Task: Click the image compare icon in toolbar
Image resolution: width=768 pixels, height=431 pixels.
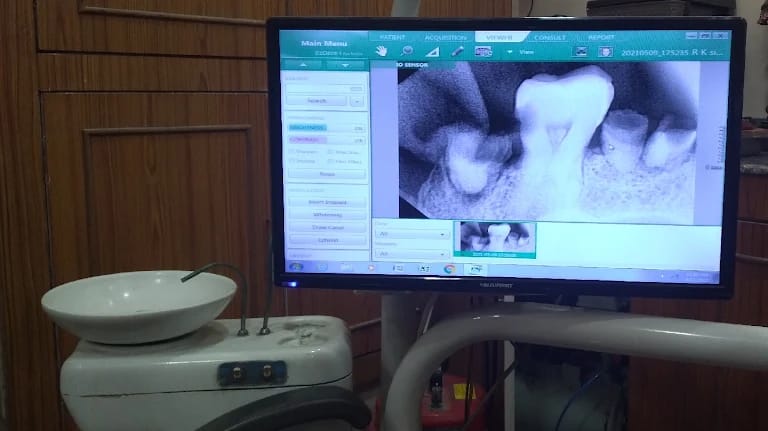Action: 580,51
